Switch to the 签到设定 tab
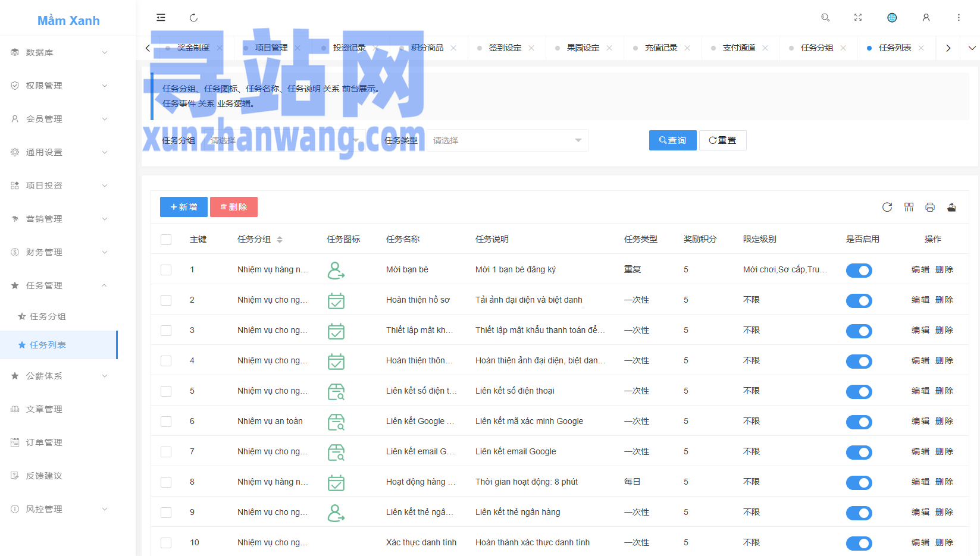 click(x=505, y=48)
